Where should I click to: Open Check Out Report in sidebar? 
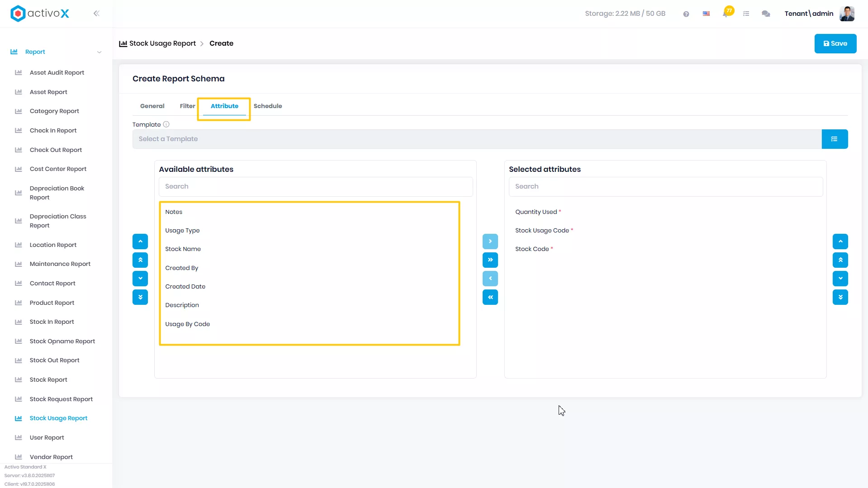pyautogui.click(x=56, y=150)
